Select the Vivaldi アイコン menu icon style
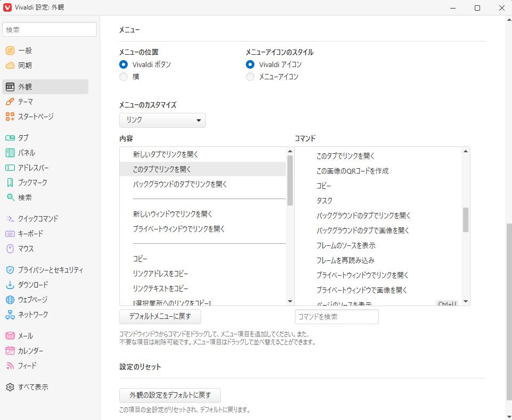This screenshot has width=512, height=420. point(250,64)
